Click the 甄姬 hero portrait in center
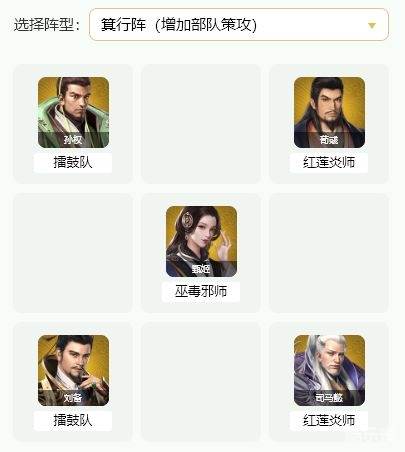This screenshot has width=405, height=452. point(201,241)
